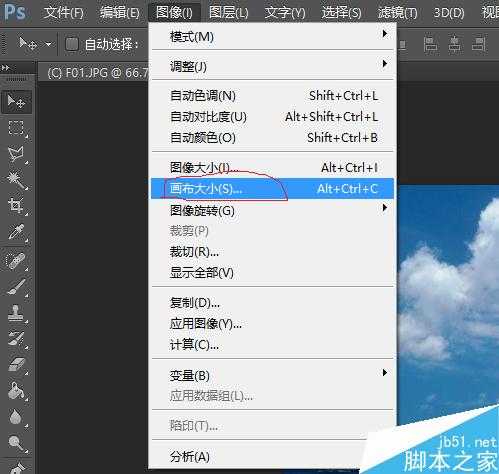Screen dimensions: 499x474
Task: Open the 图层(L) menu
Action: pyautogui.click(x=229, y=13)
